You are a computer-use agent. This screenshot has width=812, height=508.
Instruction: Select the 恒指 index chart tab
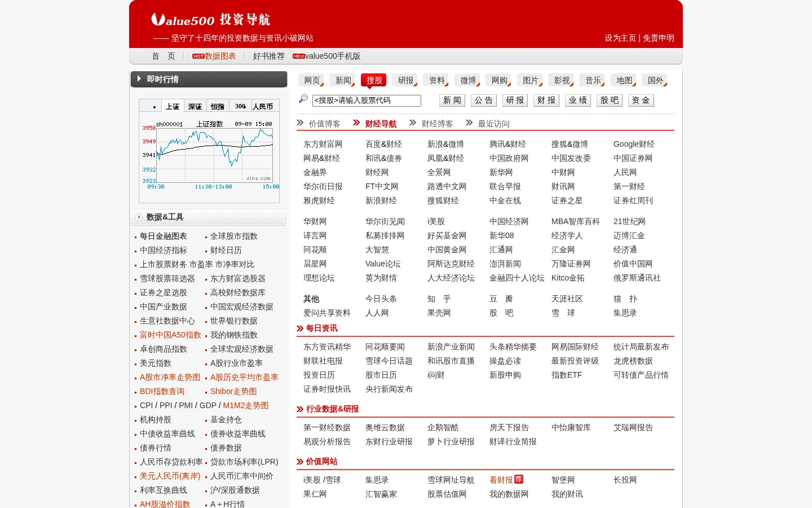click(218, 106)
